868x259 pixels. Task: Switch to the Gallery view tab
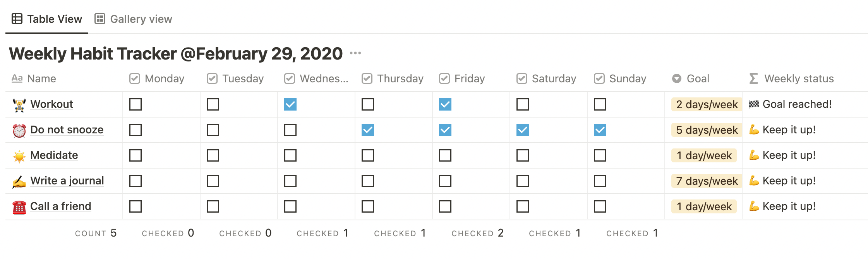pyautogui.click(x=134, y=19)
